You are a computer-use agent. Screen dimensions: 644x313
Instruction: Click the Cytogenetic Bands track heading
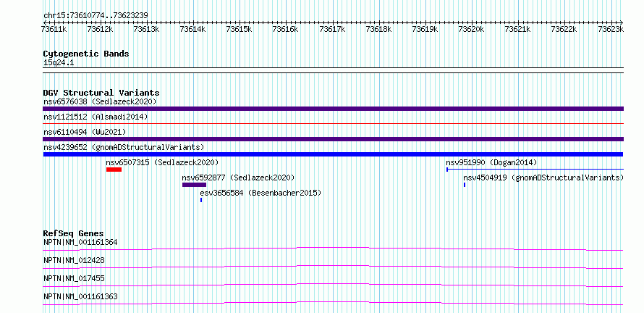pyautogui.click(x=86, y=54)
